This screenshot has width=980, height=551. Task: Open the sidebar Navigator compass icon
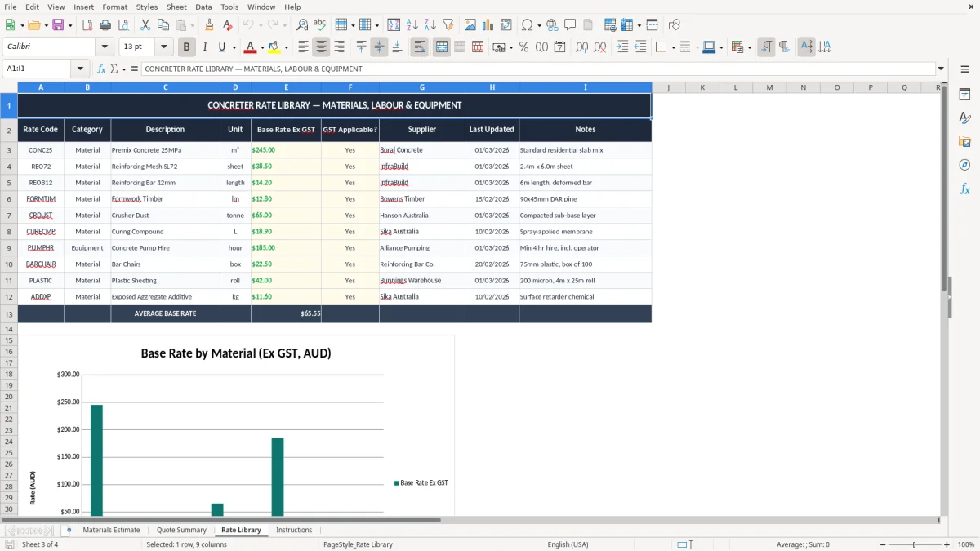pyautogui.click(x=964, y=165)
